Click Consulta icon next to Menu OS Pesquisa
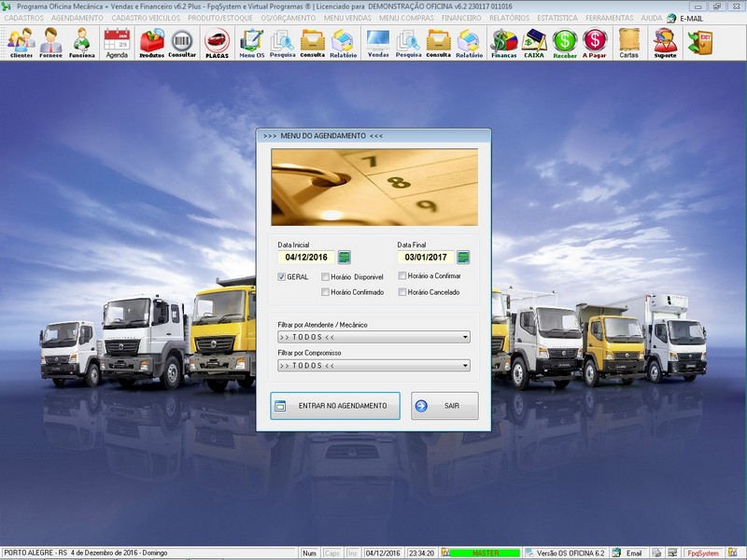747x560 pixels. click(x=313, y=42)
